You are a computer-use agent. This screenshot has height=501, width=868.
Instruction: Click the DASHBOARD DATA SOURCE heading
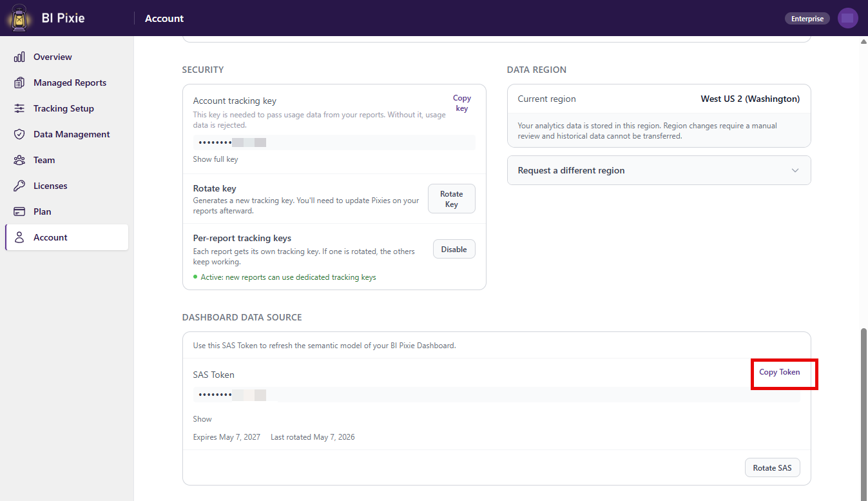[x=242, y=317]
